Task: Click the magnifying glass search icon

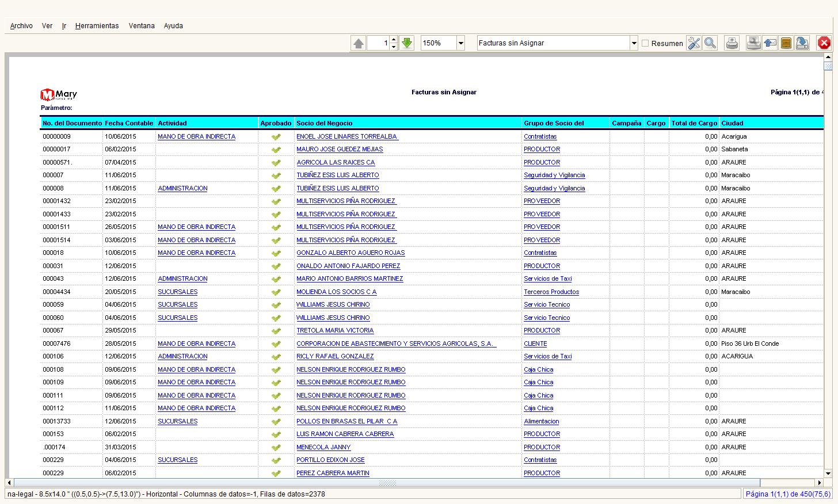Action: (x=710, y=43)
